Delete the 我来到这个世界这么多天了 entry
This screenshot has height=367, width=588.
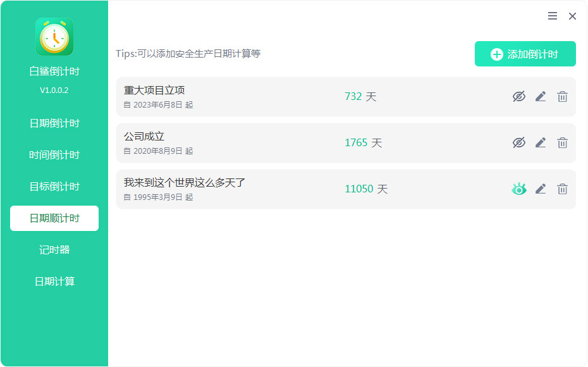coord(562,189)
